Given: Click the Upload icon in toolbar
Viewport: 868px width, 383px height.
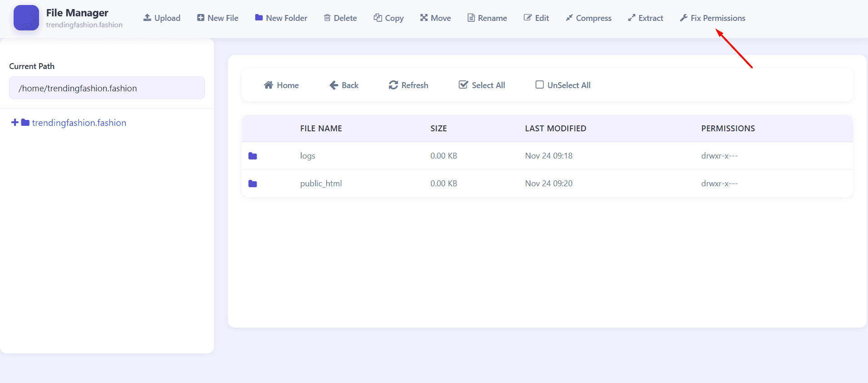Looking at the screenshot, I should click(147, 18).
